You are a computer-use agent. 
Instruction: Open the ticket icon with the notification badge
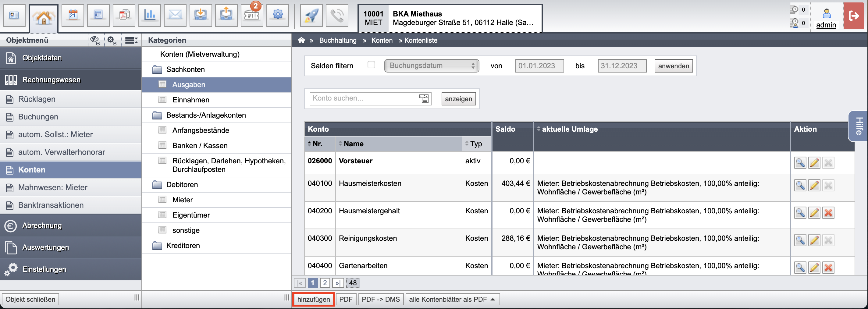pos(252,16)
